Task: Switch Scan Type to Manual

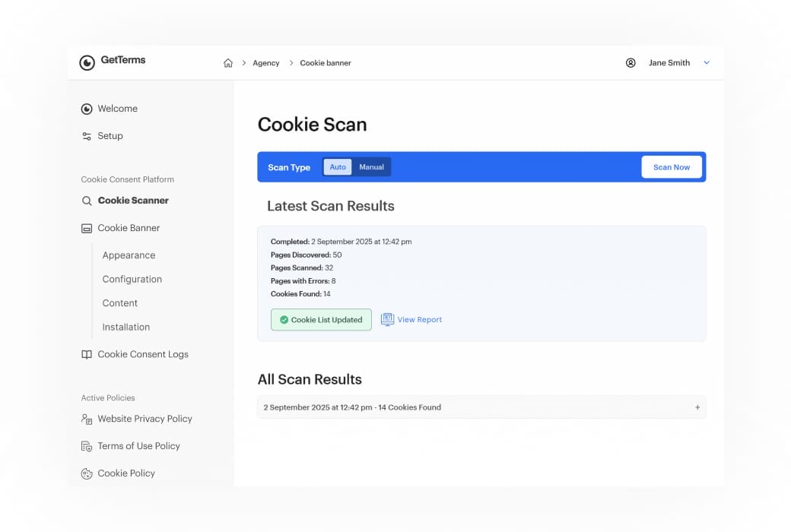Action: [x=371, y=166]
